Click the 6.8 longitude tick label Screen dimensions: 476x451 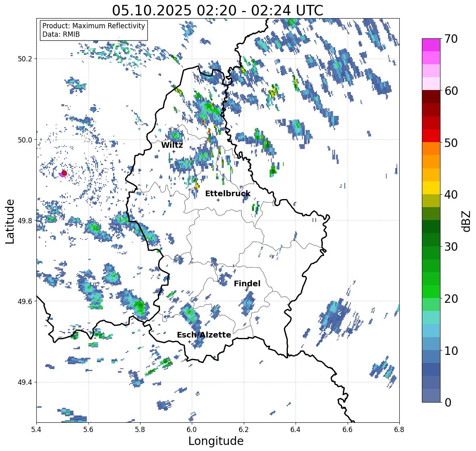399,430
